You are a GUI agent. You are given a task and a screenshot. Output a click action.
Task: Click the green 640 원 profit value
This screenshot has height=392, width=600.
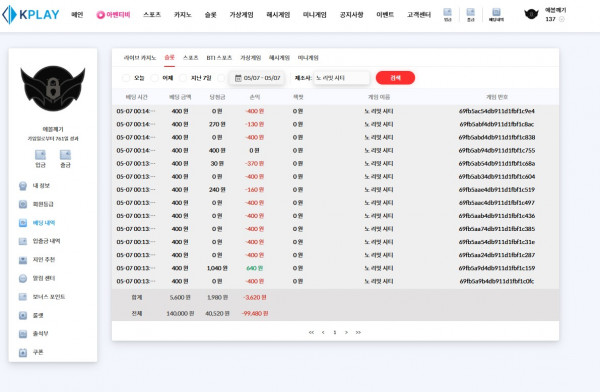(x=254, y=268)
